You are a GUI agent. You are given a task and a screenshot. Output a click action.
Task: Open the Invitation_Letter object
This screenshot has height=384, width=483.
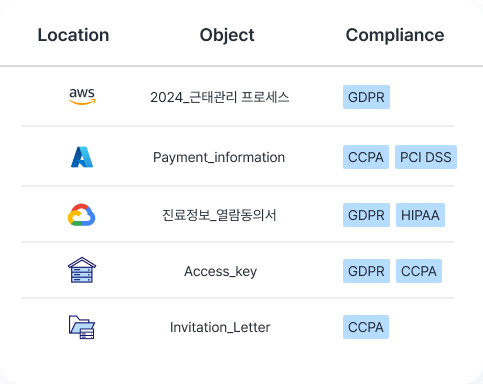coord(220,327)
